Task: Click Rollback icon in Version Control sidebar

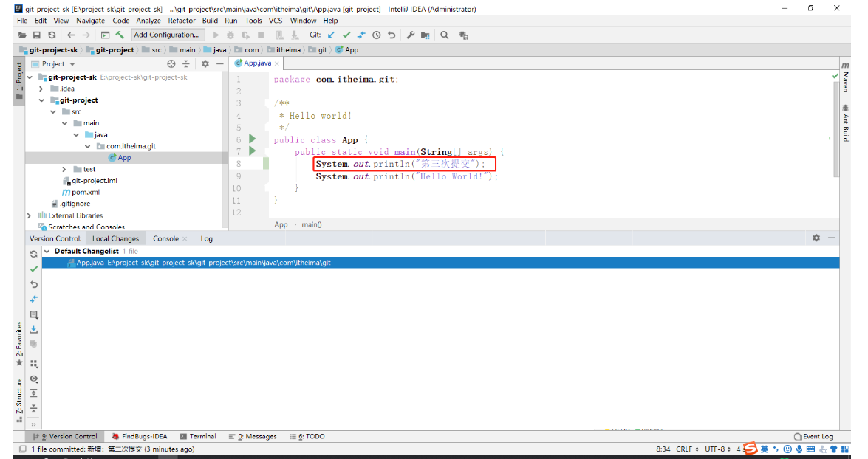Action: coord(34,283)
